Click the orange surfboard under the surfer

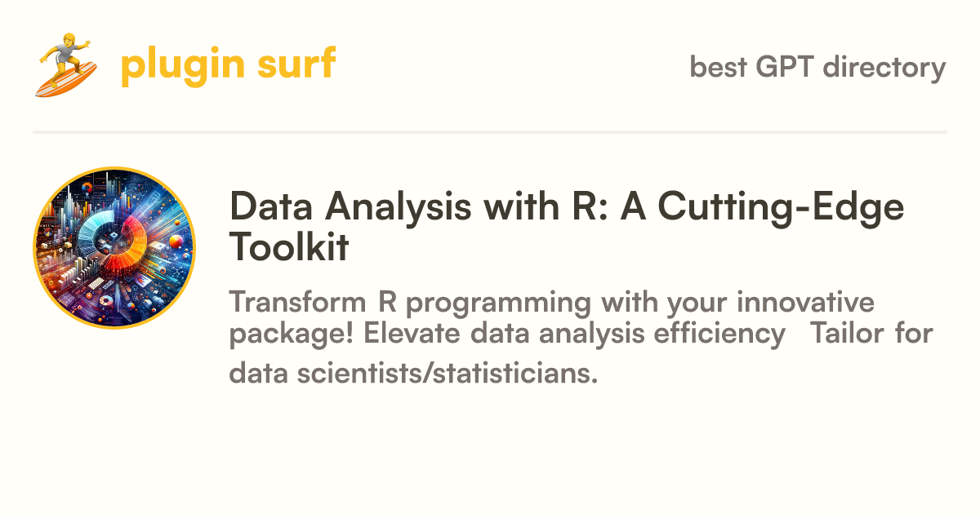click(67, 79)
